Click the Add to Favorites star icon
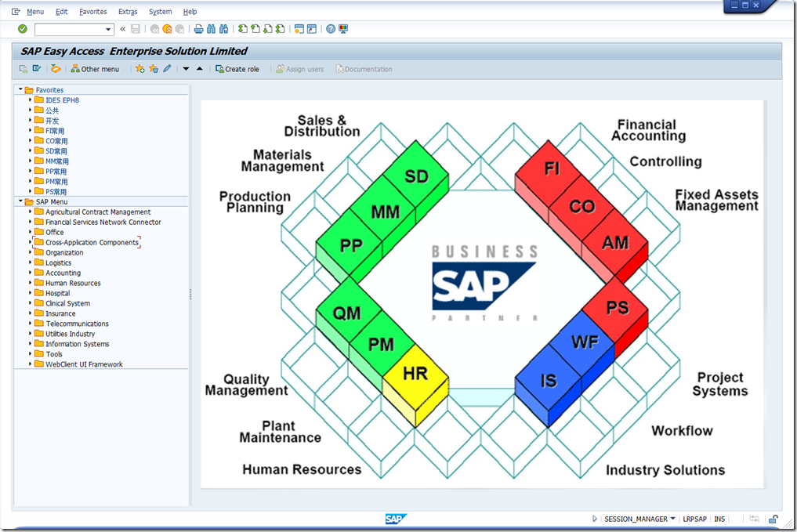The height and width of the screenshot is (532, 797). tap(140, 69)
